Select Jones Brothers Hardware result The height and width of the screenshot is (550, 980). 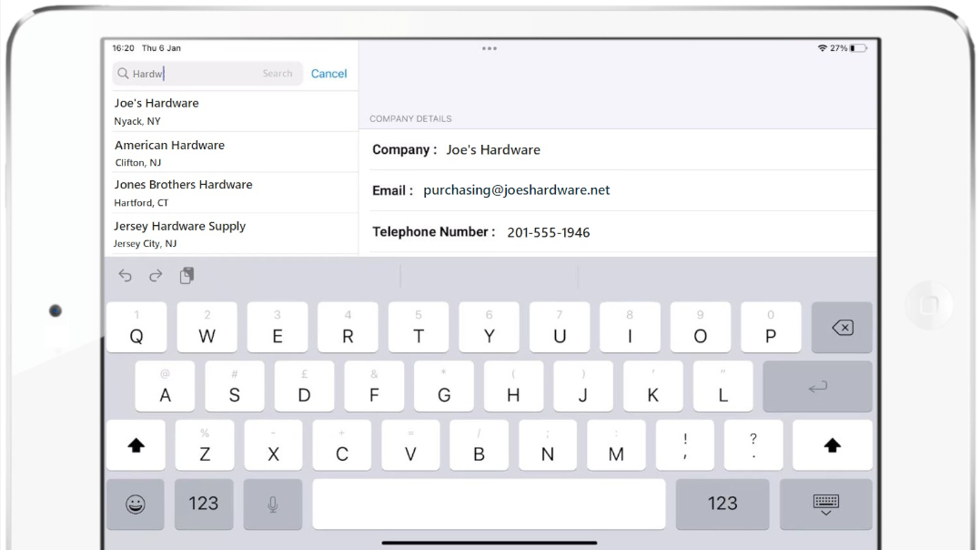[x=231, y=193]
